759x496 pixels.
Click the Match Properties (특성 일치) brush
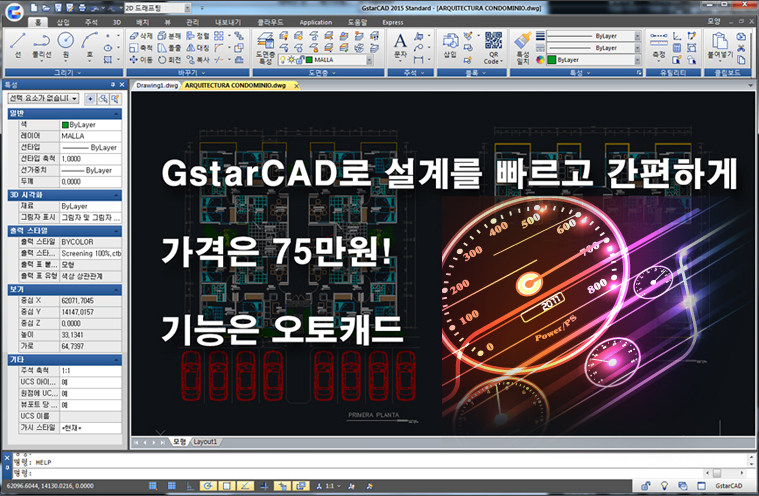tap(523, 48)
